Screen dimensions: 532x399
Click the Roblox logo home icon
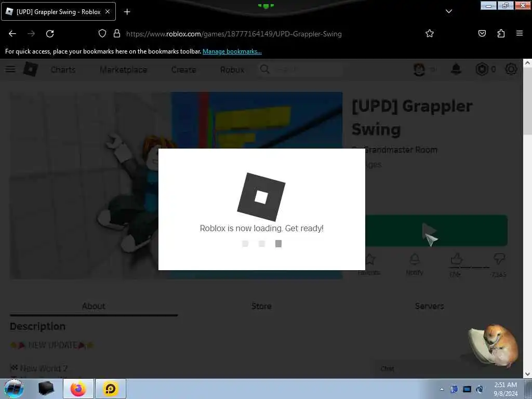(31, 69)
